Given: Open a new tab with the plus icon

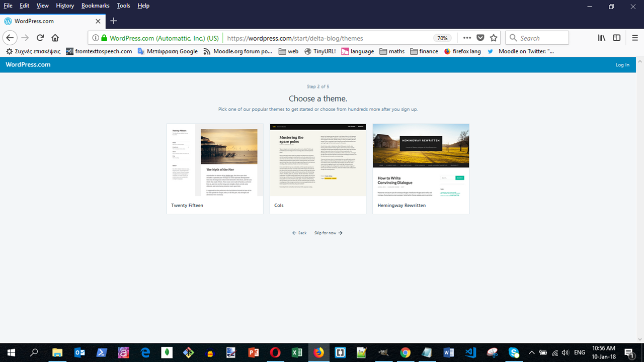Looking at the screenshot, I should click(114, 21).
